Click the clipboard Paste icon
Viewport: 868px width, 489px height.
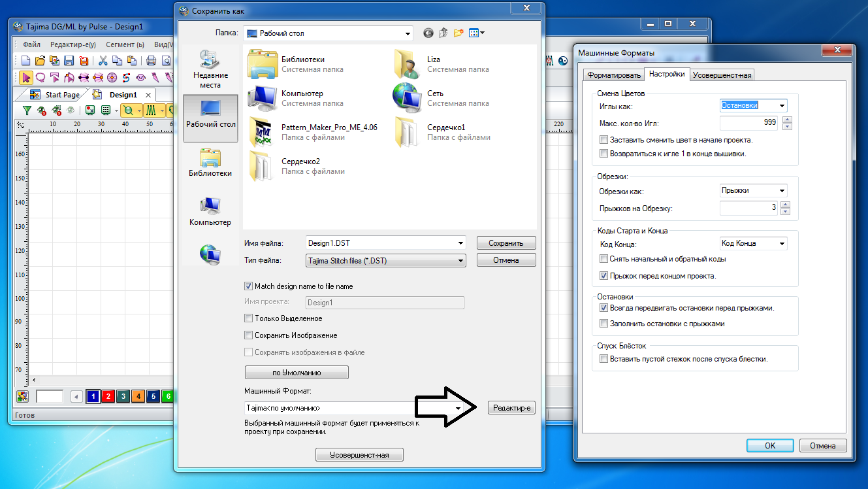click(131, 61)
